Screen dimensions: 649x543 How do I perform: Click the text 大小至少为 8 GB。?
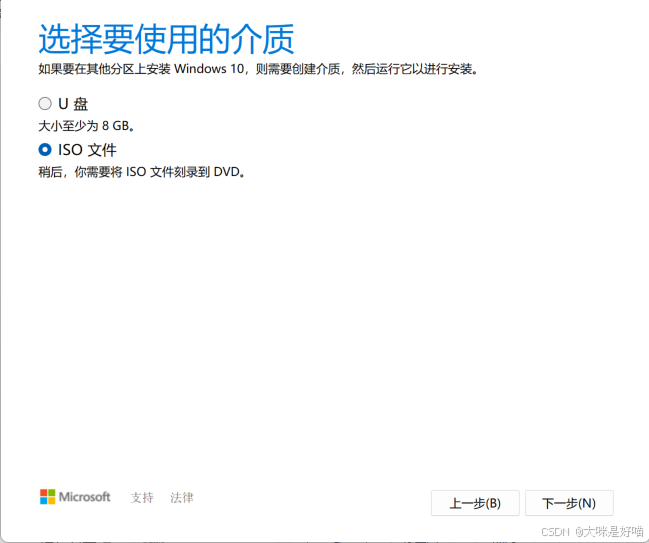coord(87,126)
